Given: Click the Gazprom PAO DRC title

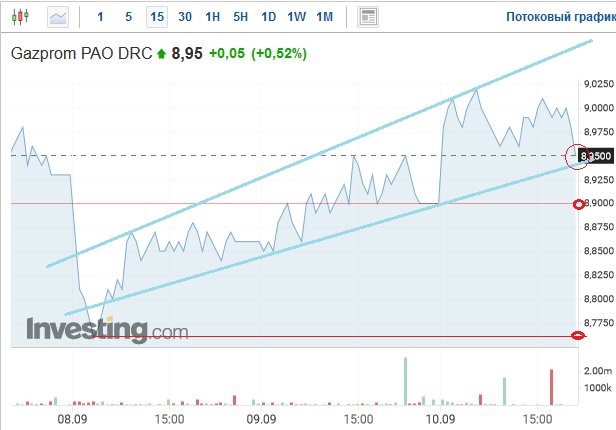Looking at the screenshot, I should (x=81, y=53).
